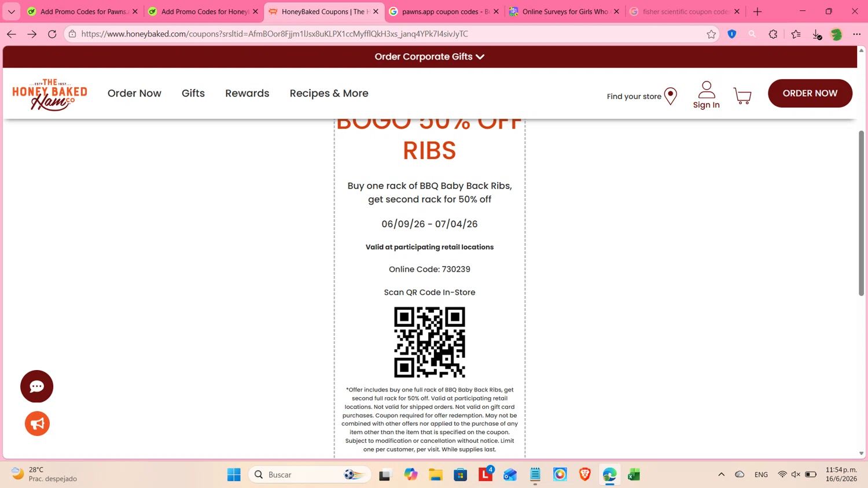Open a new browser tab
Viewport: 868px width, 488px height.
757,12
